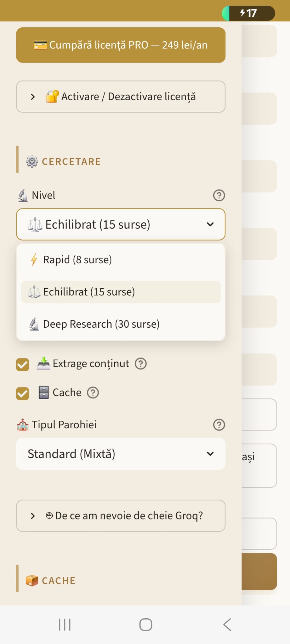Tap the CERCETARE section heading
The height and width of the screenshot is (644, 290).
click(x=71, y=162)
